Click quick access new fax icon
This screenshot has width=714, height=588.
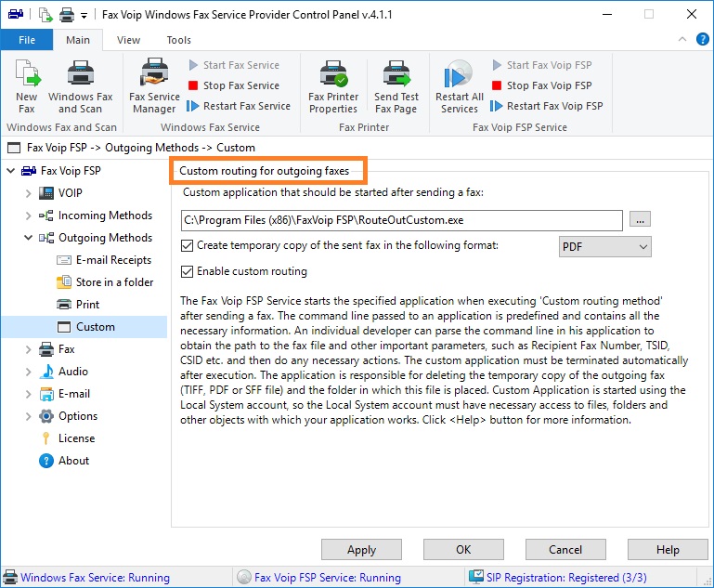coord(45,15)
